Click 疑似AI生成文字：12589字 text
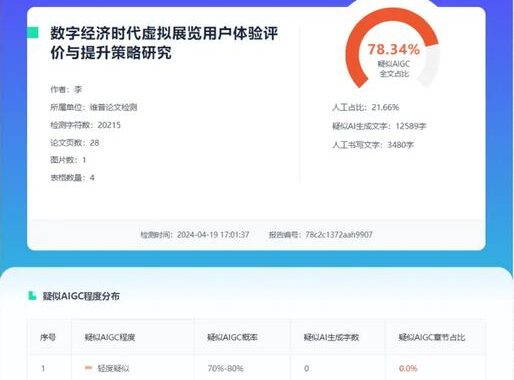 pyautogui.click(x=379, y=126)
